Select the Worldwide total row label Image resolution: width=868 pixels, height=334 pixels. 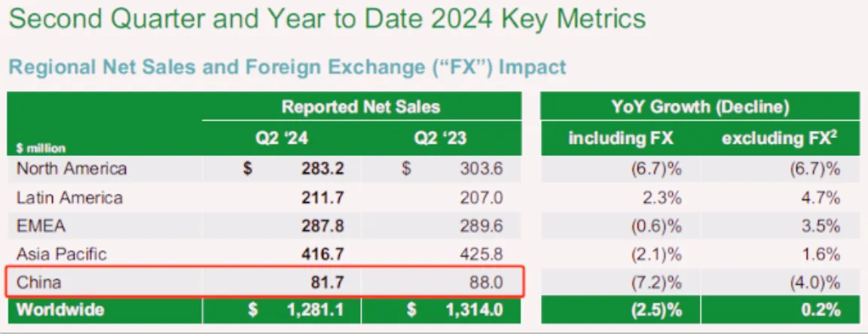tap(60, 310)
